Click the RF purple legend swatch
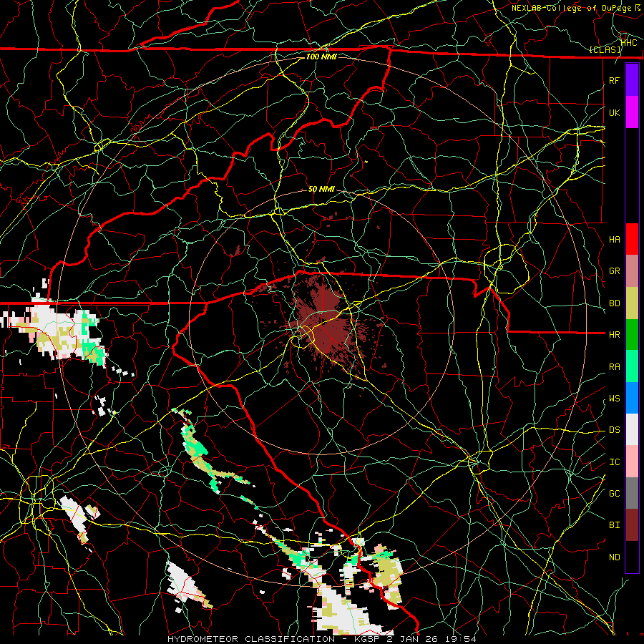Screen dimensions: 644x644 click(632, 80)
